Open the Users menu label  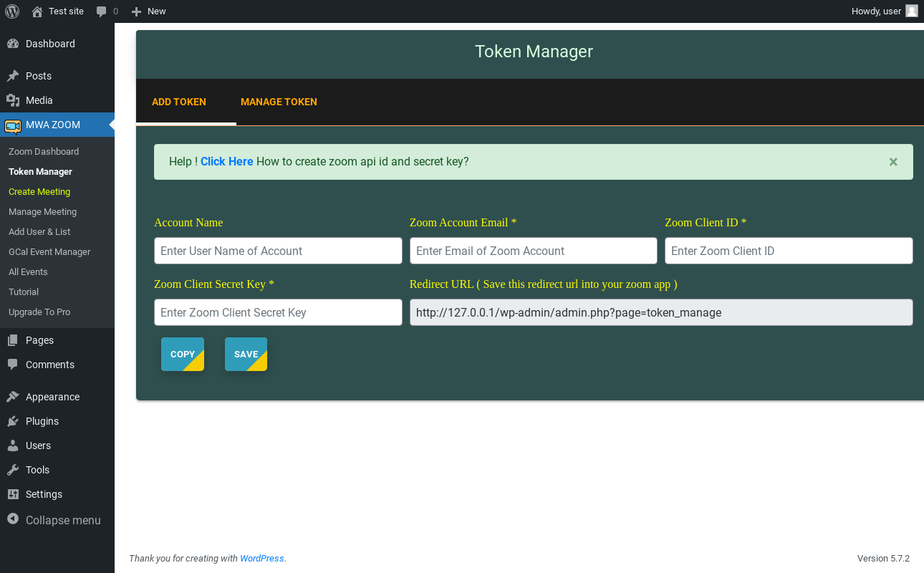tap(38, 446)
